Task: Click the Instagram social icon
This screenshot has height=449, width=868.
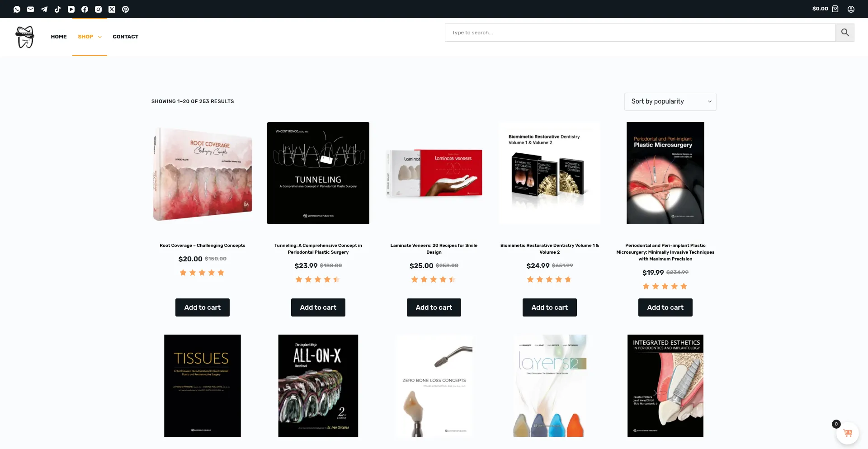Action: click(x=98, y=9)
